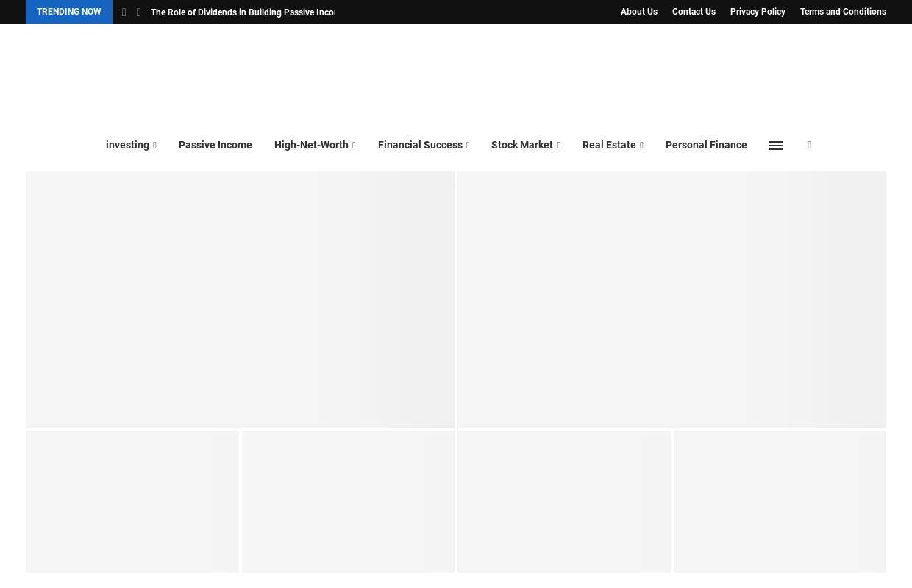This screenshot has width=912, height=588.
Task: Read the trending article about Dividends
Action: click(x=243, y=12)
